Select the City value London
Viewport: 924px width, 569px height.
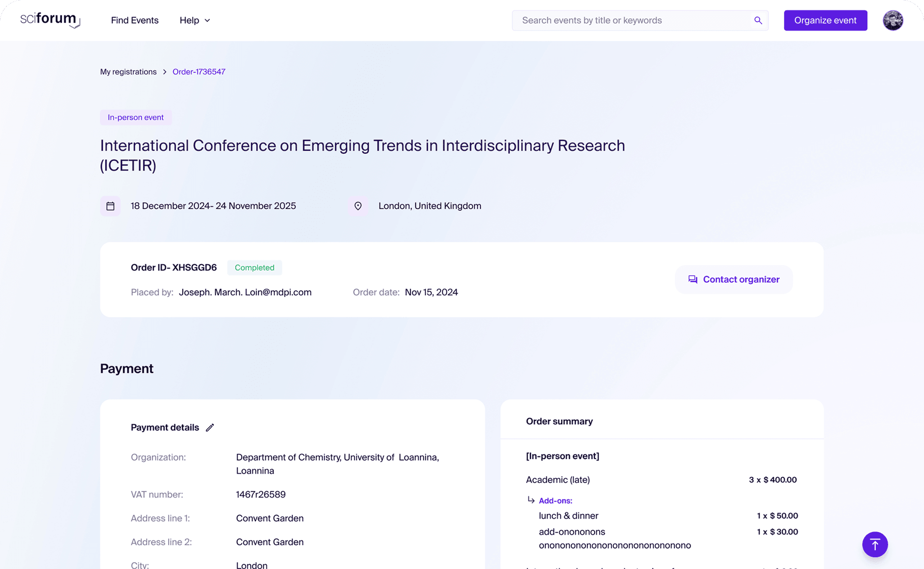pos(252,565)
